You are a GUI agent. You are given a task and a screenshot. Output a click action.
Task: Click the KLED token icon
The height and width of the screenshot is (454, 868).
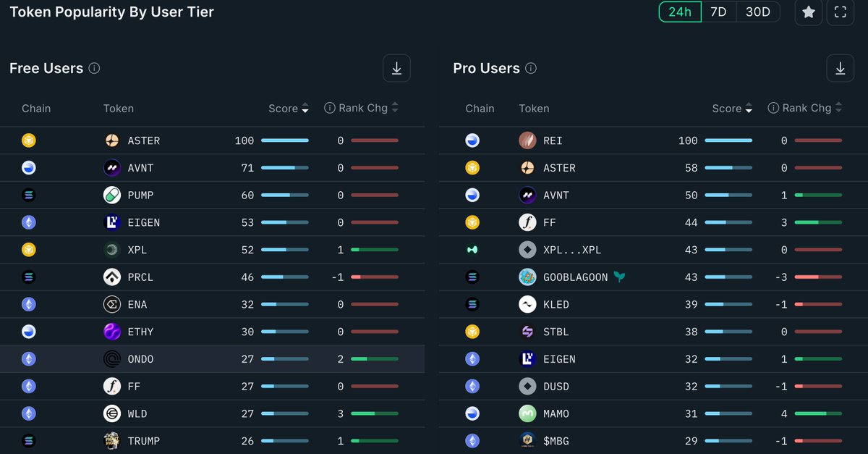527,304
